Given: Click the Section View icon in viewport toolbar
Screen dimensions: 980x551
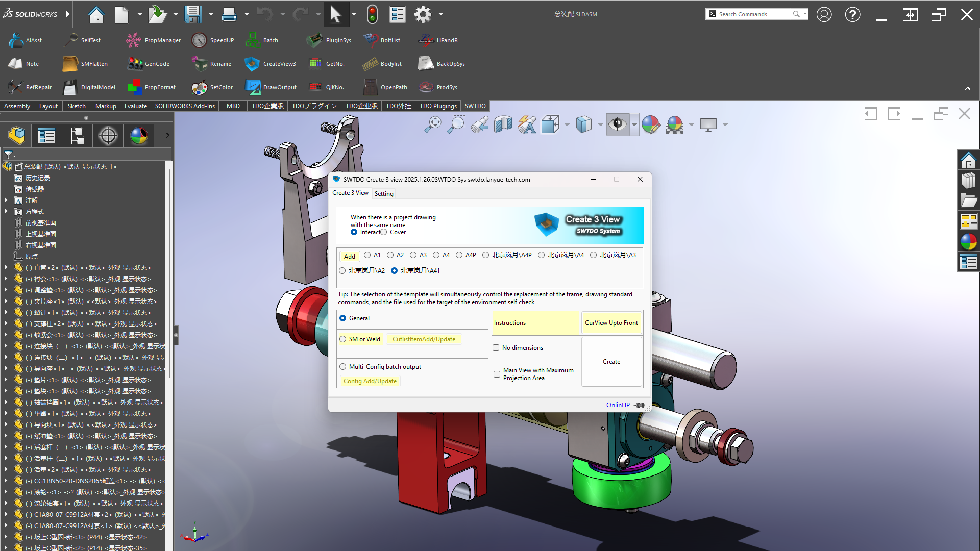Looking at the screenshot, I should coord(503,124).
